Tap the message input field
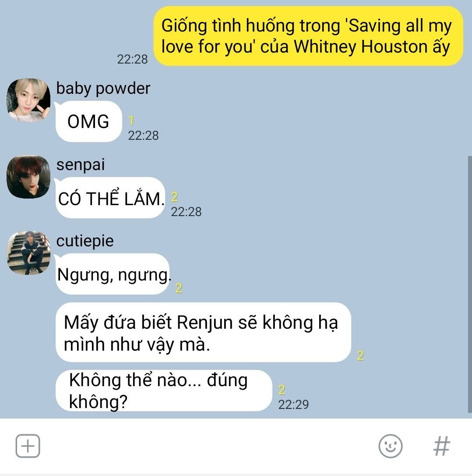The image size is (472, 476). (x=209, y=446)
